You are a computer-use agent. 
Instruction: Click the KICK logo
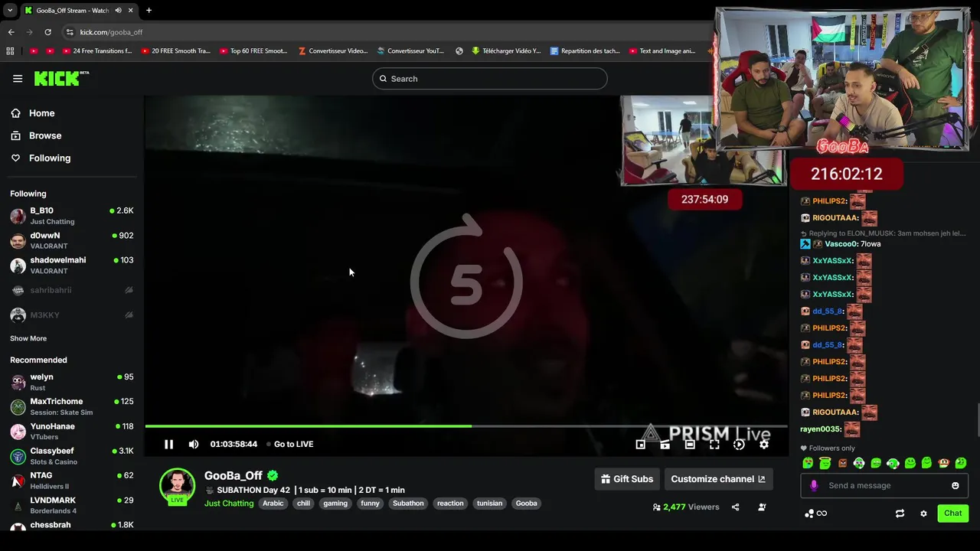[x=60, y=78]
